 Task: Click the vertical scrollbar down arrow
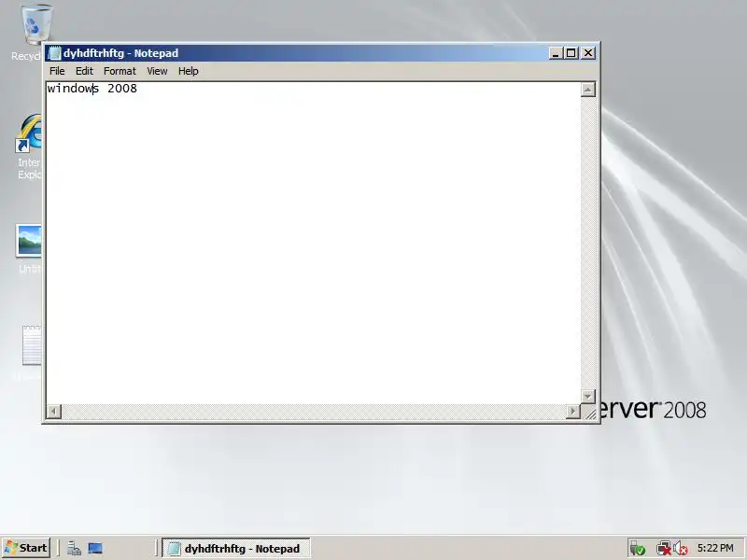pyautogui.click(x=588, y=396)
